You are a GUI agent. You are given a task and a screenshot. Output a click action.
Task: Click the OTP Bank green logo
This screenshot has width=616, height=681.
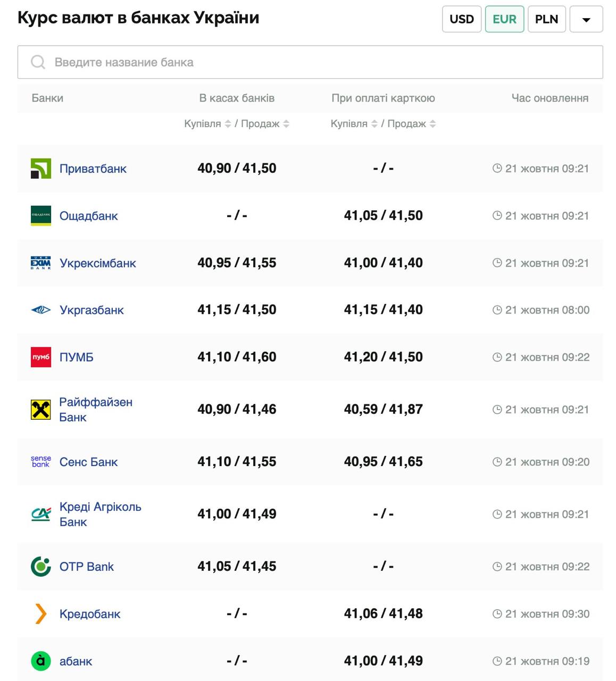click(x=41, y=567)
